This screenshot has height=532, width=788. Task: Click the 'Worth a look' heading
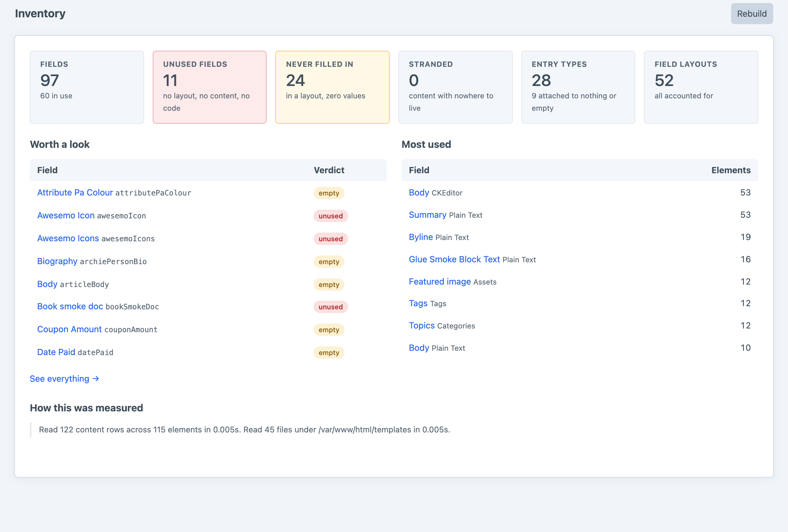coord(60,144)
